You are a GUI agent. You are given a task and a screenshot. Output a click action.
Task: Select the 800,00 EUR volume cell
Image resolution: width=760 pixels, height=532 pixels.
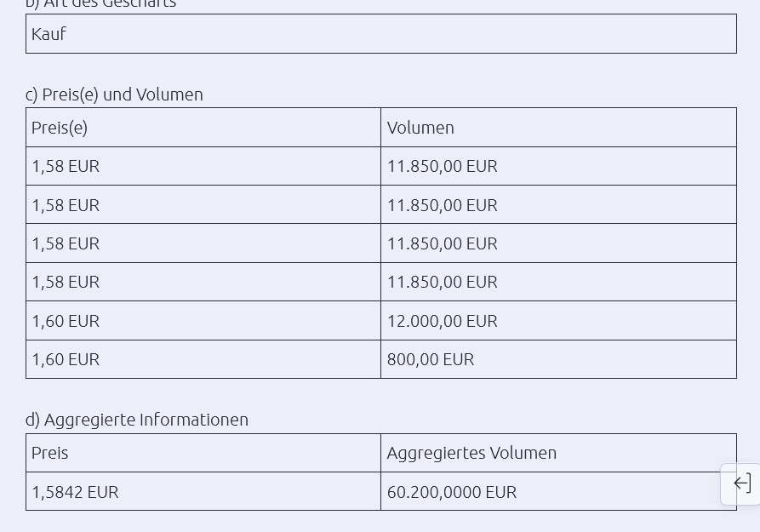click(x=430, y=359)
